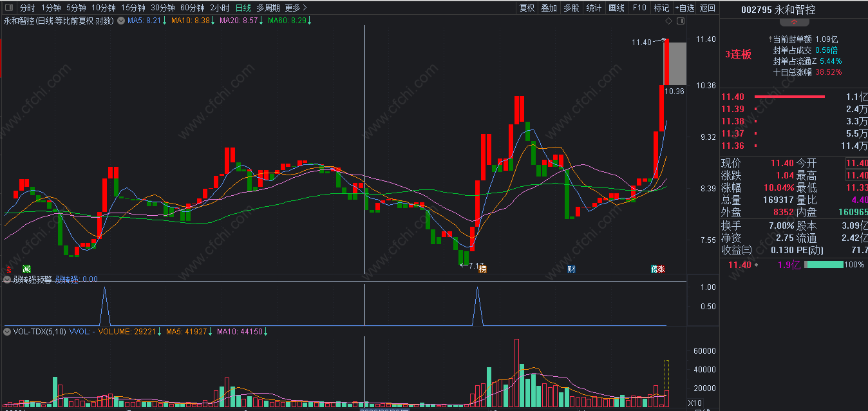Click the 涨 marker at chart bottom
868x411 pixels.
[661, 269]
